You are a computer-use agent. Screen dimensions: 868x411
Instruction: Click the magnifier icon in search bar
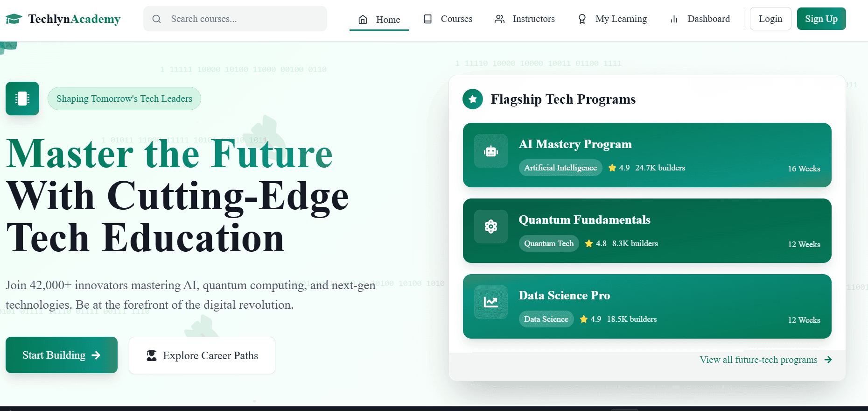tap(157, 19)
